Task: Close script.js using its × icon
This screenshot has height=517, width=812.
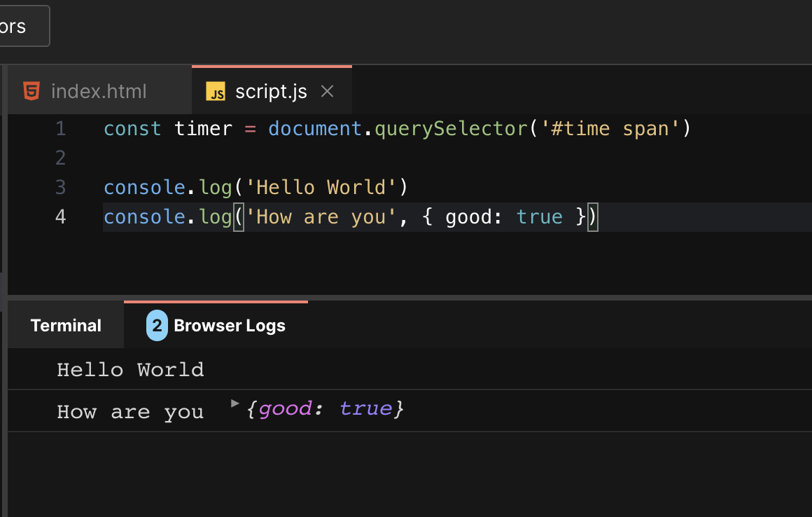Action: pyautogui.click(x=326, y=90)
